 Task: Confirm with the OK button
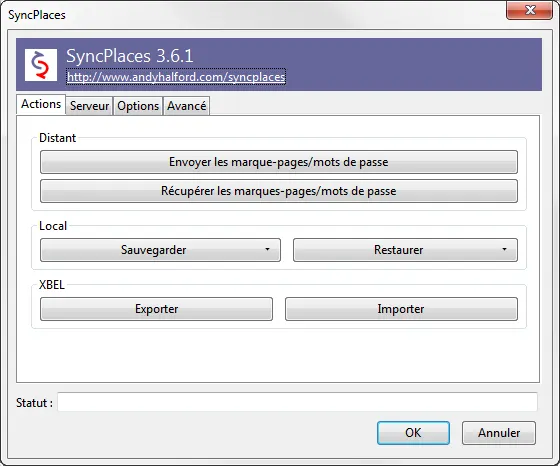(413, 433)
